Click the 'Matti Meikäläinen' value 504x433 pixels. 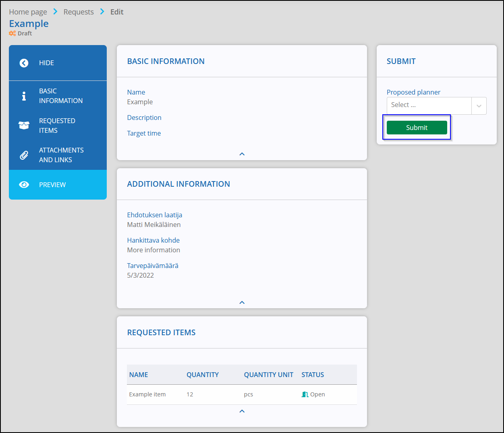click(154, 225)
